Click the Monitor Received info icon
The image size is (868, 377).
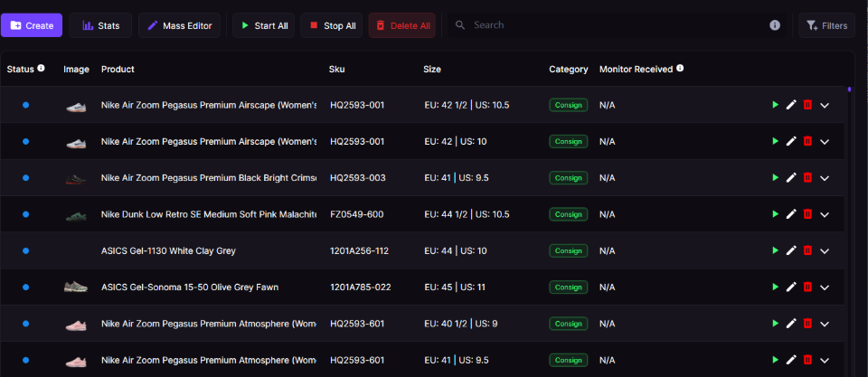(680, 69)
